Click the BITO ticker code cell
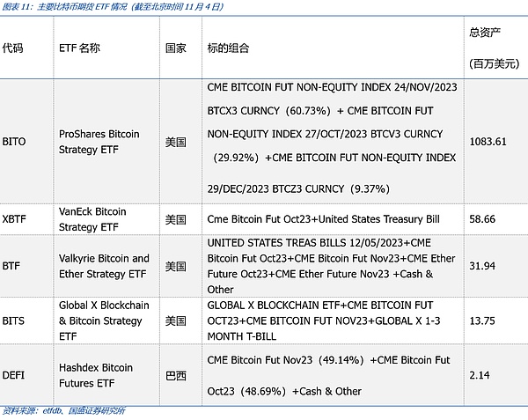528x420 pixels. pyautogui.click(x=14, y=141)
